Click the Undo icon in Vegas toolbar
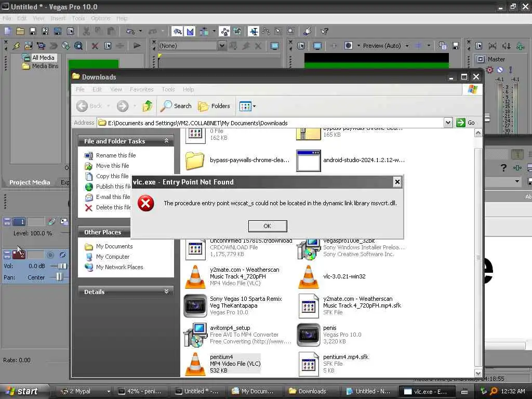Image resolution: width=532 pixels, height=399 pixels. tap(130, 31)
